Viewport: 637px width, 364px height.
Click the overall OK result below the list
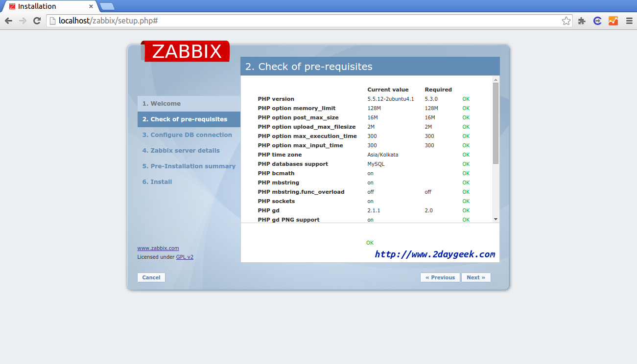(370, 243)
